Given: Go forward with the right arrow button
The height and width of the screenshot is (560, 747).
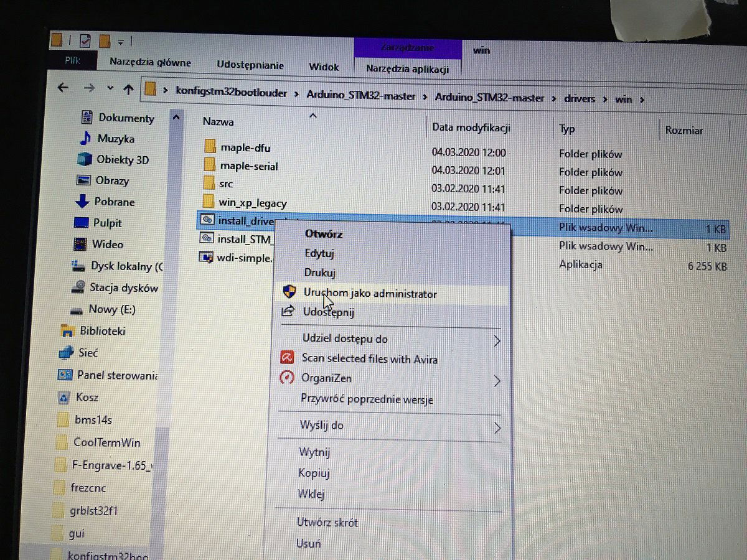Looking at the screenshot, I should pyautogui.click(x=89, y=88).
